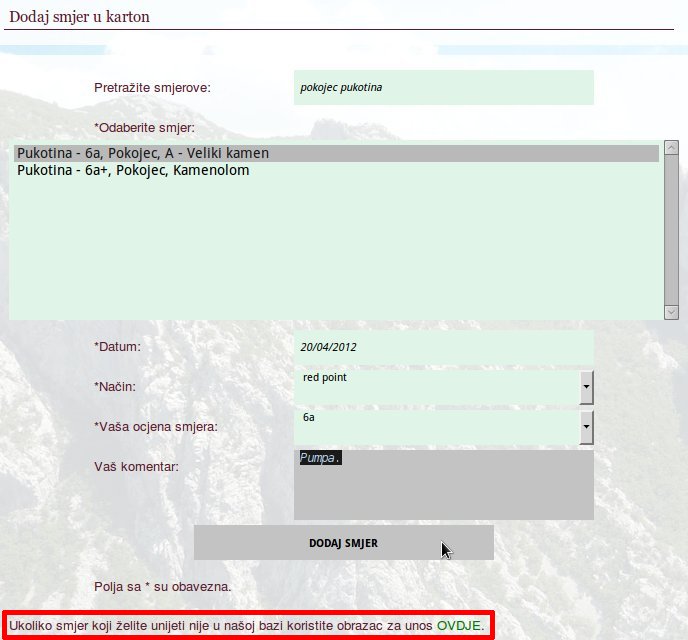Screen dimensions: 688x640
Task: Click the route list scrollbar track
Action: point(671,230)
